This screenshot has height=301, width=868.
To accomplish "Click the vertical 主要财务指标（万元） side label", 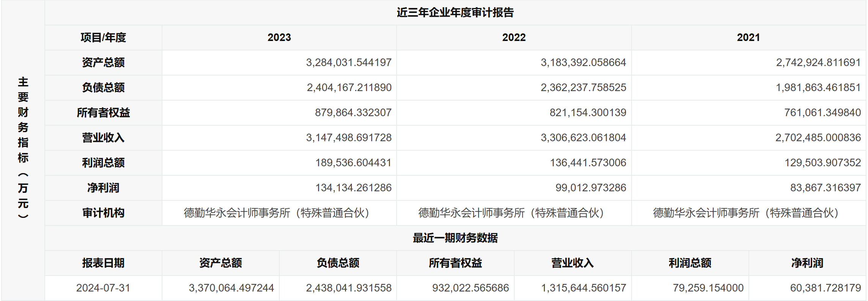I will pos(23,148).
